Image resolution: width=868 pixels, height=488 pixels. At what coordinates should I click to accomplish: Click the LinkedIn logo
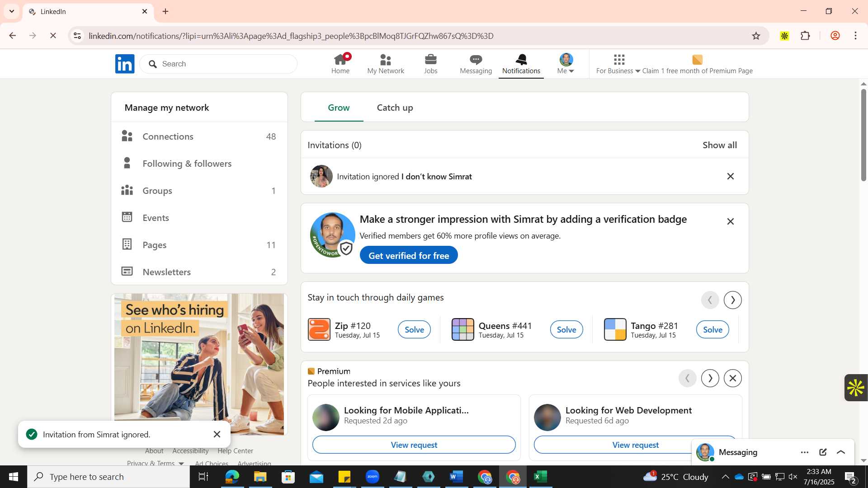[125, 64]
